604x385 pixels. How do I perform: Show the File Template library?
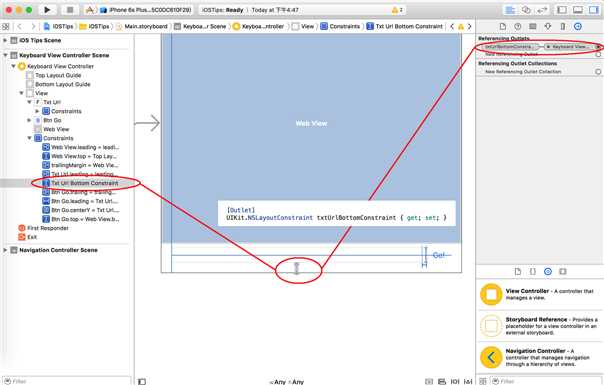coord(518,271)
